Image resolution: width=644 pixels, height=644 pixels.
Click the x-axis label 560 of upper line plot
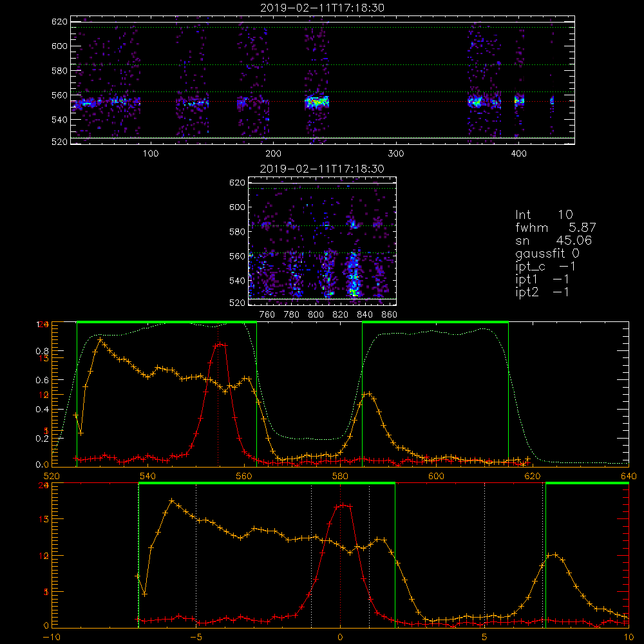(x=244, y=477)
